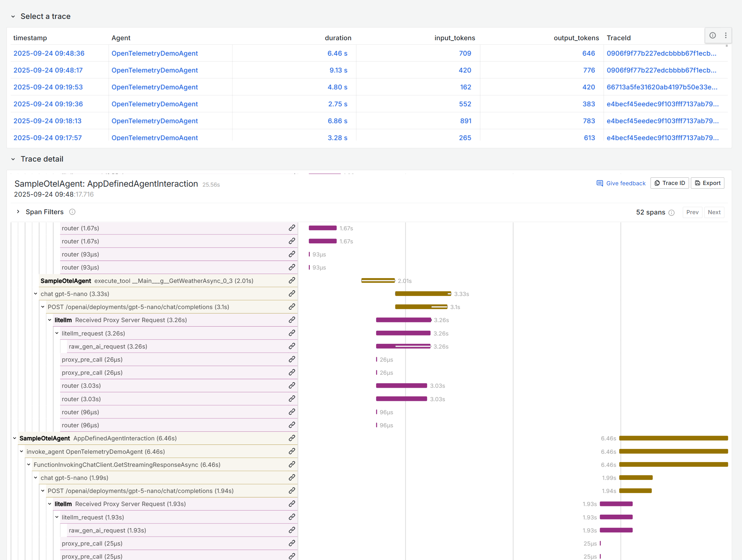Collapse the Trace detail section
Image resolution: width=742 pixels, height=560 pixels.
13,159
